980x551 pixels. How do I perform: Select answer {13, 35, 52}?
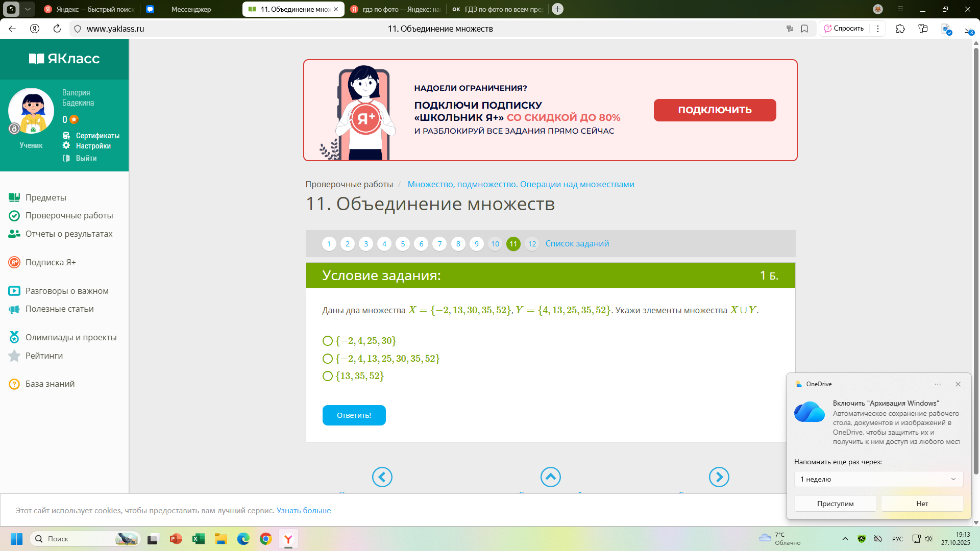click(x=328, y=376)
